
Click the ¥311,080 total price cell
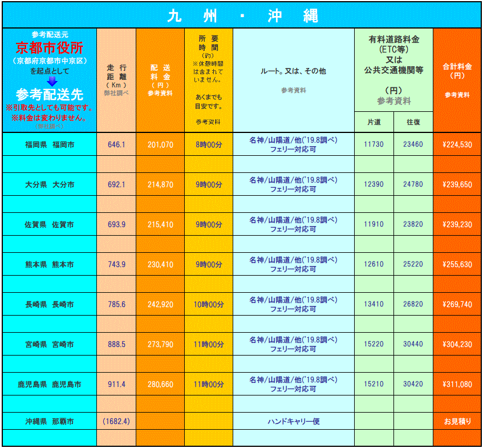click(457, 385)
